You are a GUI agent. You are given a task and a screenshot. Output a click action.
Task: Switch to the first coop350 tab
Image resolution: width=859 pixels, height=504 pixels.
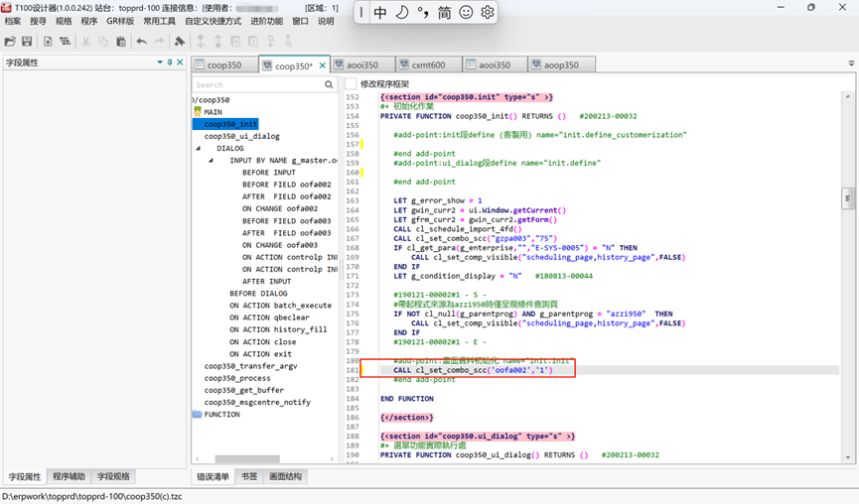[224, 64]
